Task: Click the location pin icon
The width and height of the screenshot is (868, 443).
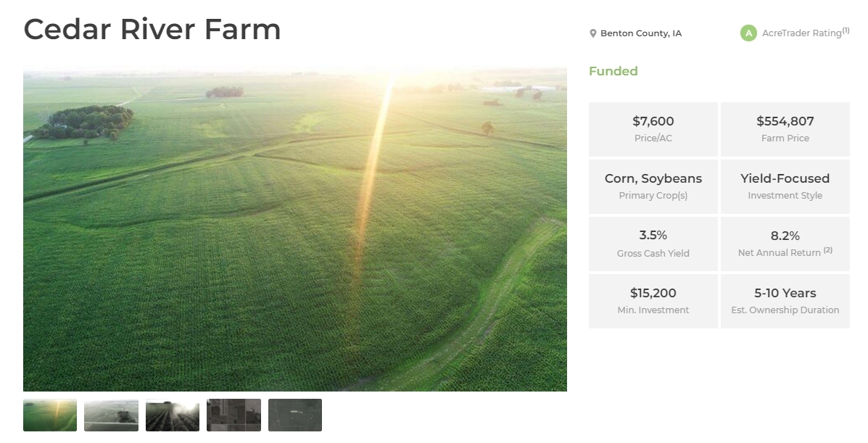Action: tap(593, 34)
